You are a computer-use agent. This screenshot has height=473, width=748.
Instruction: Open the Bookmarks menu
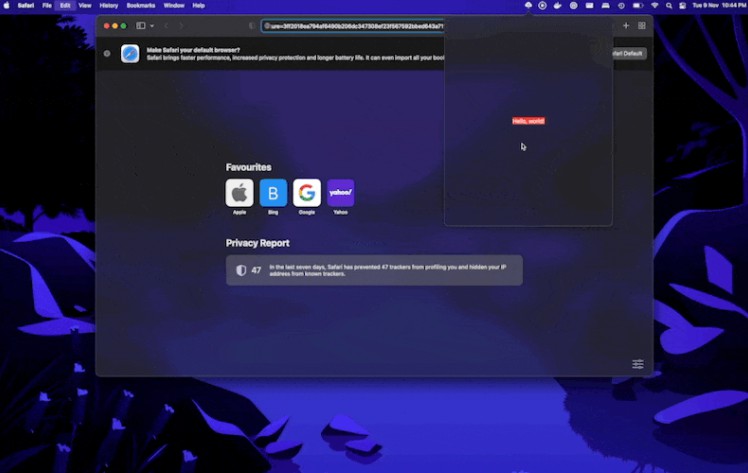[x=141, y=5]
